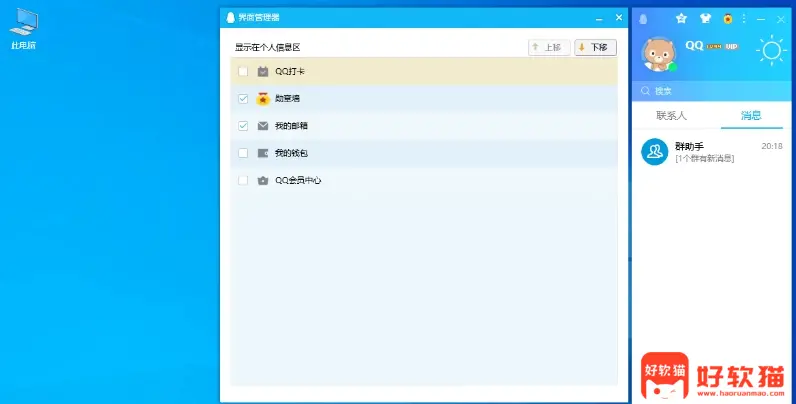This screenshot has width=796, height=404.
Task: Uncheck the 我的邮箱 checkbox
Action: point(243,126)
